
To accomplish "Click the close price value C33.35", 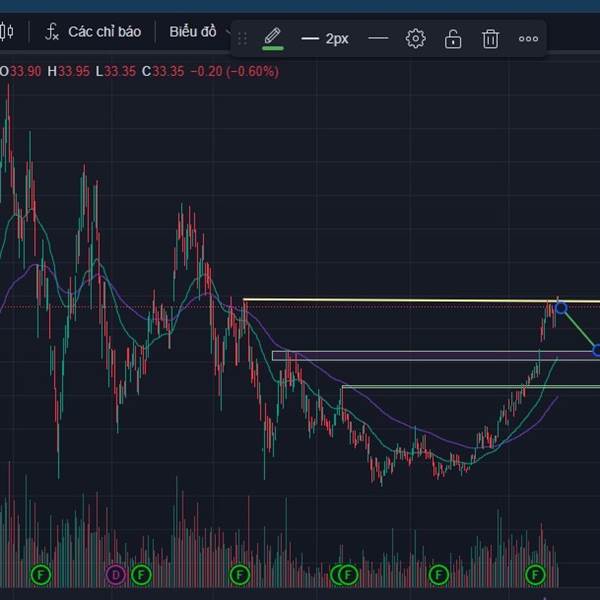I will point(163,72).
